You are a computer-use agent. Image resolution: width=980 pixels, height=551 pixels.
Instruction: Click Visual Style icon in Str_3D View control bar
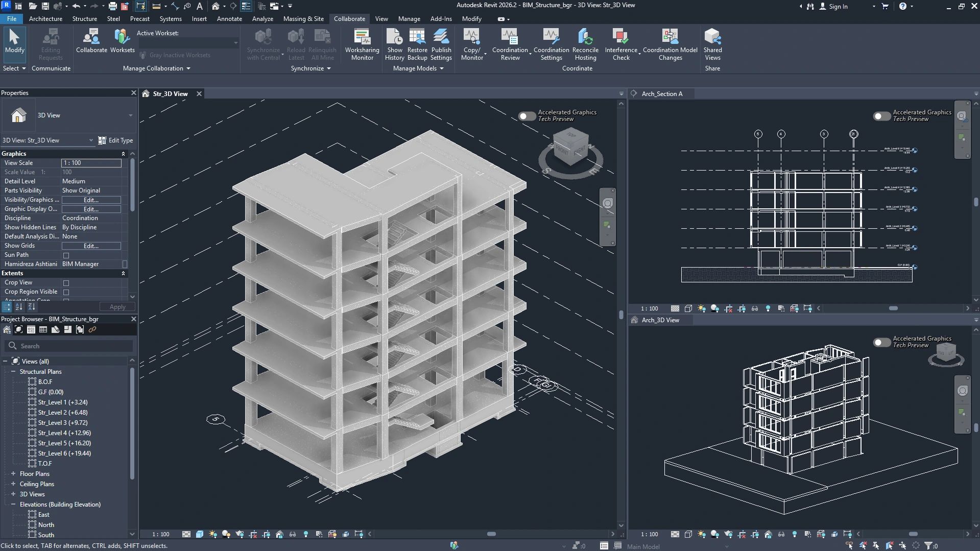pyautogui.click(x=200, y=534)
